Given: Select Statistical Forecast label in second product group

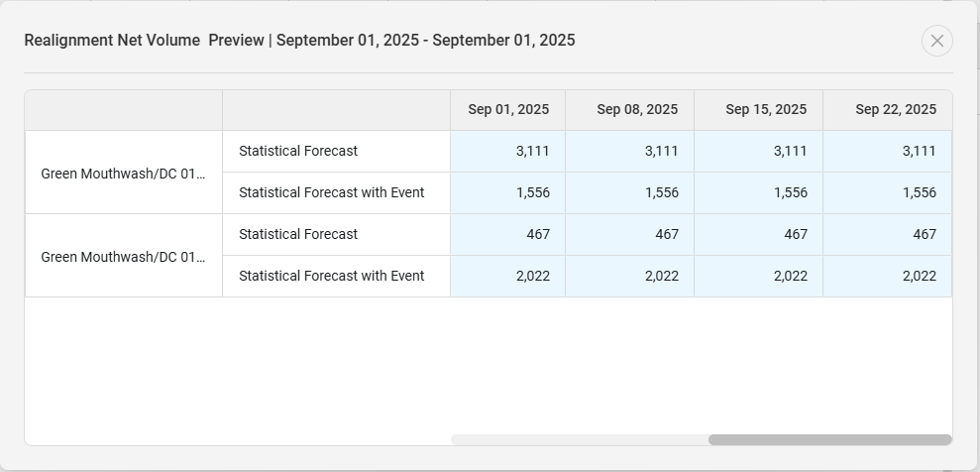Looking at the screenshot, I should click(x=298, y=235).
